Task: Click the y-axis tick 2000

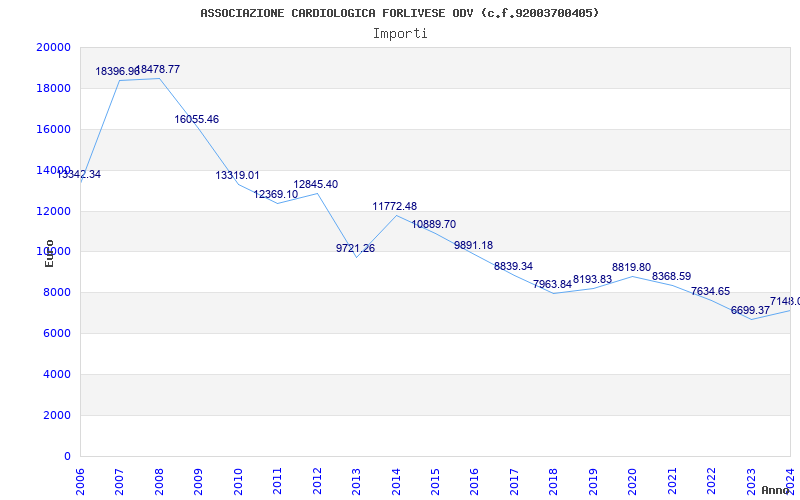Action: coord(57,415)
